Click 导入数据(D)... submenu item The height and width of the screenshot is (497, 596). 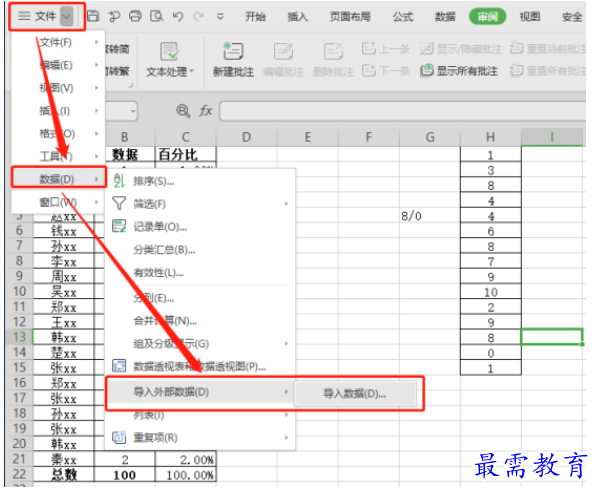355,394
